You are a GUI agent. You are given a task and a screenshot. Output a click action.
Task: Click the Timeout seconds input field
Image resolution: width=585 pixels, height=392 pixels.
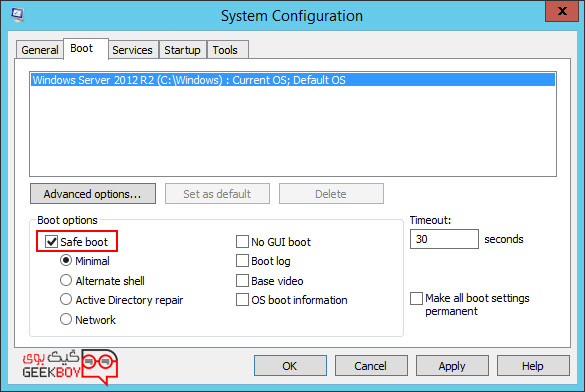444,239
